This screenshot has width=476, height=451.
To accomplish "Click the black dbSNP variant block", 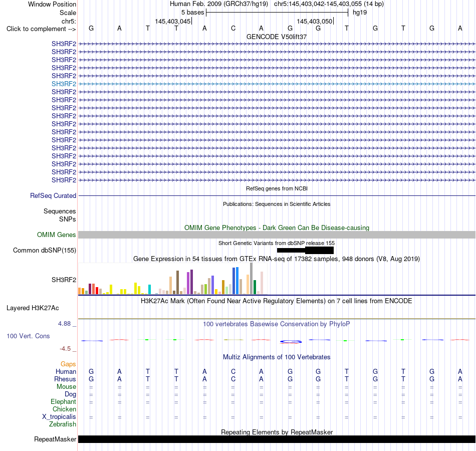I will coord(306,250).
